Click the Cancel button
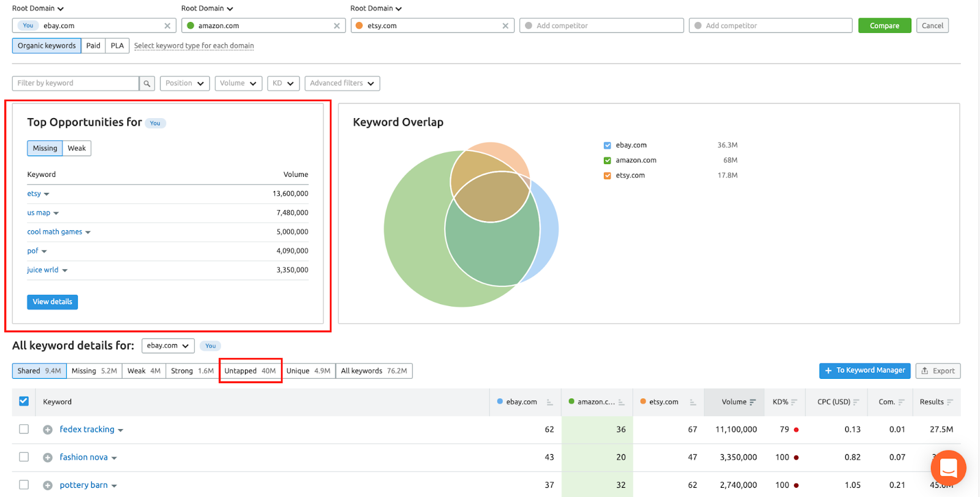 (x=932, y=26)
